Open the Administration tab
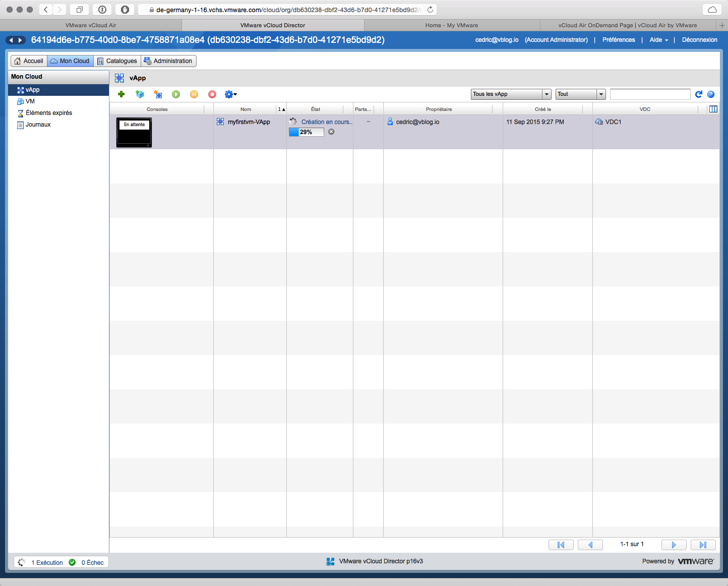This screenshot has height=586, width=728. [168, 61]
